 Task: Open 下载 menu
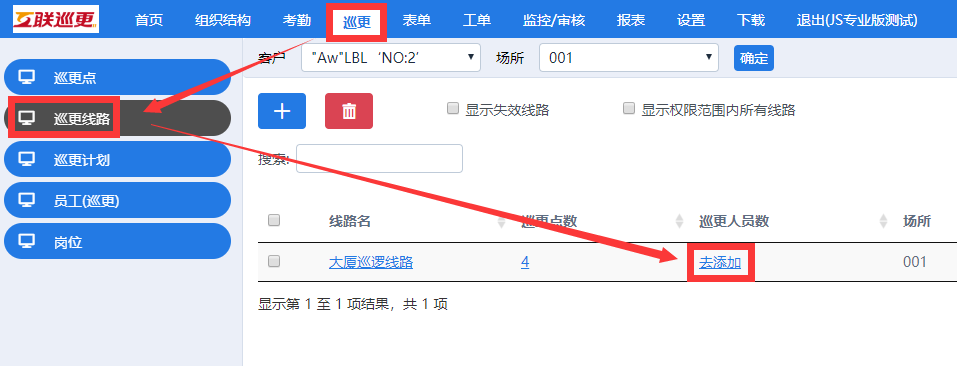coord(751,20)
